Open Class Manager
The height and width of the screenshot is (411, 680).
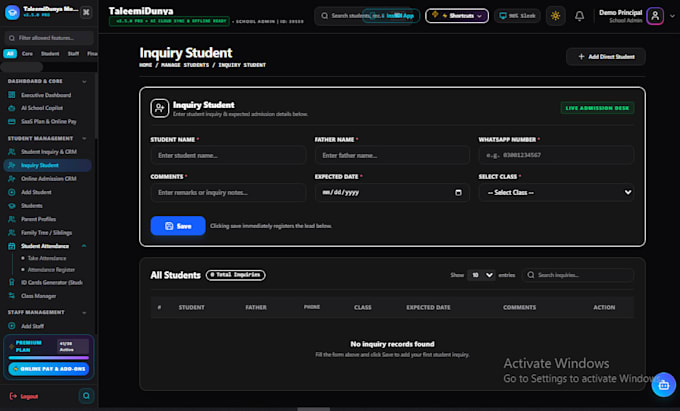[38, 296]
